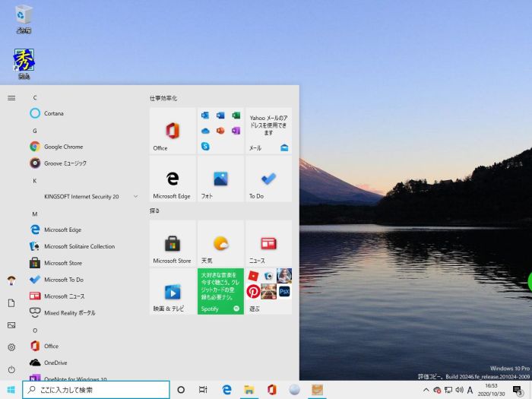Image resolution: width=532 pixels, height=399 pixels.
Task: Open Mixed Reality ポータル
Action: pyautogui.click(x=69, y=312)
